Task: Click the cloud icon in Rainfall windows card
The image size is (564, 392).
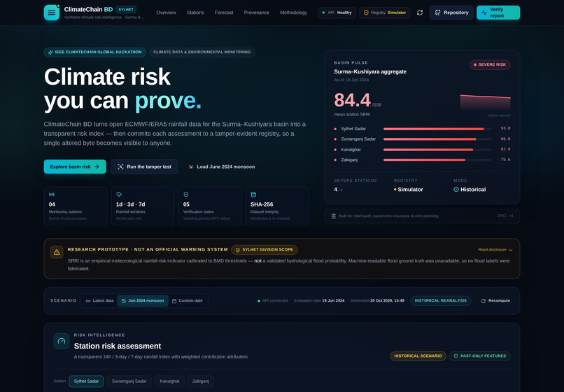Action: (119, 195)
